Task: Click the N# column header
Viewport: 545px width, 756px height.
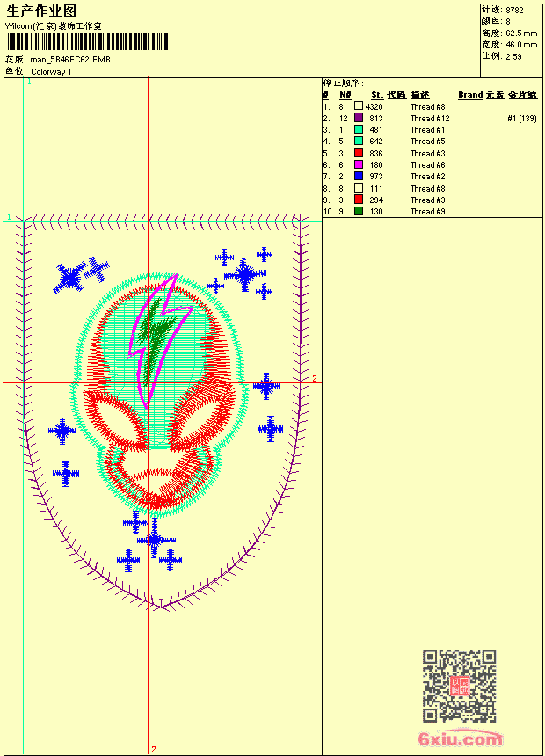Action: (345, 95)
